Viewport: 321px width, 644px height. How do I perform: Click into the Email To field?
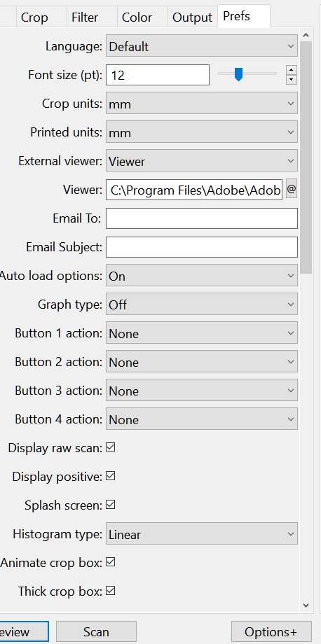[x=202, y=218]
